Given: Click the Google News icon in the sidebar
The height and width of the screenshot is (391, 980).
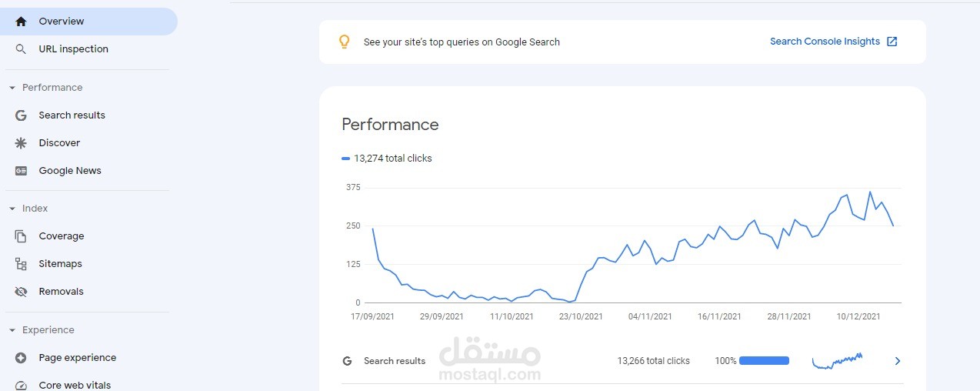Looking at the screenshot, I should (21, 171).
